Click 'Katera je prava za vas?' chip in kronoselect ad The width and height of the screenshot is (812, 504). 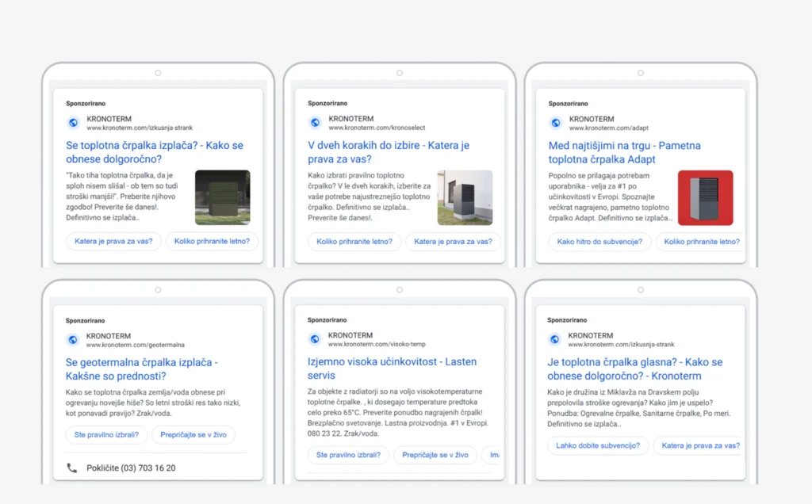coord(453,242)
